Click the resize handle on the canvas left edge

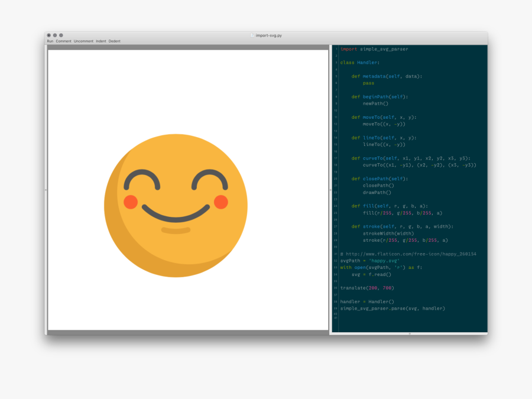coord(46,190)
